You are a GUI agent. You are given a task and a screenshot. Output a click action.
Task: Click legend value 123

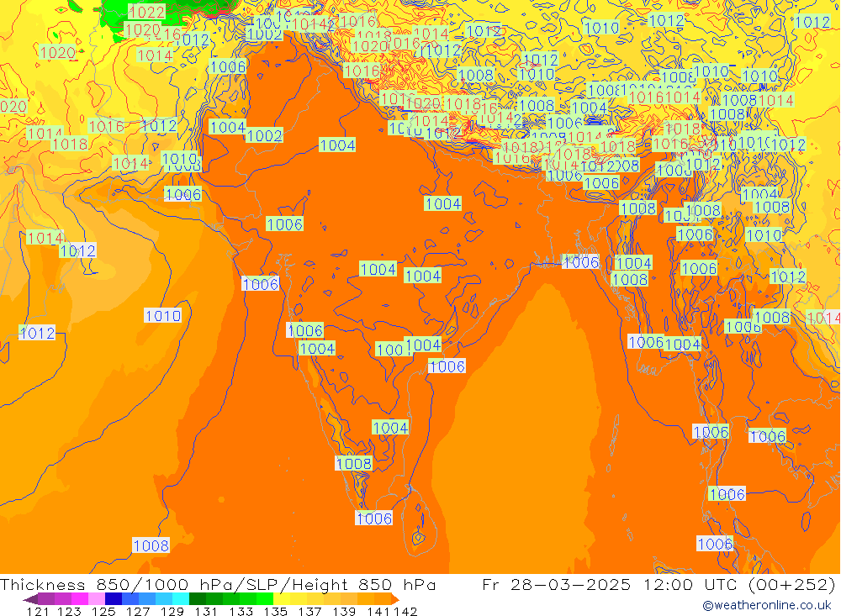(x=70, y=611)
